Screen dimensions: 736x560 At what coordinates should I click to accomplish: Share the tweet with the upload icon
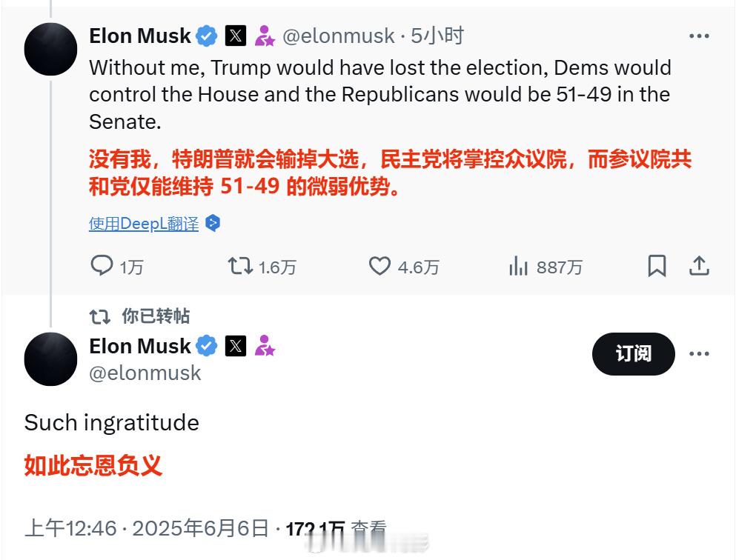point(699,266)
